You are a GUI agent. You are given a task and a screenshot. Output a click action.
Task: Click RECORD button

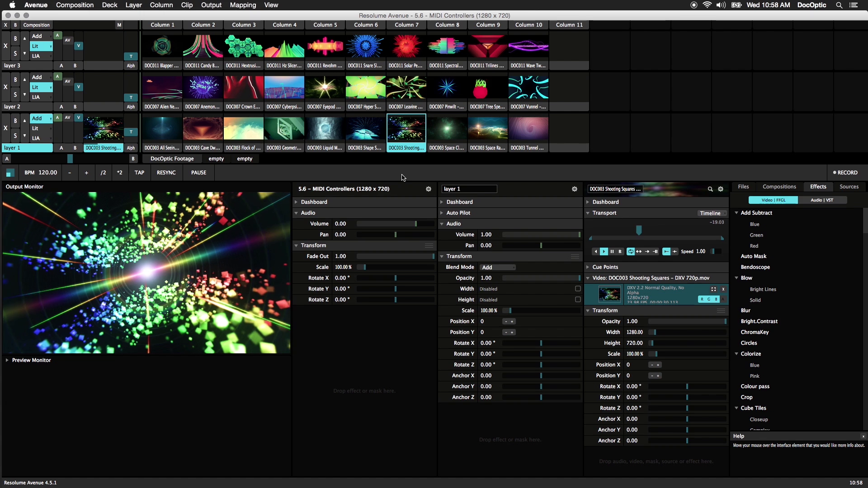[x=845, y=173]
